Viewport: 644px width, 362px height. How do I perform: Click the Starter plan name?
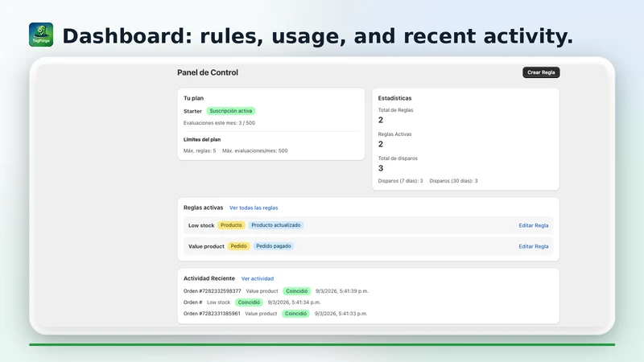click(192, 111)
